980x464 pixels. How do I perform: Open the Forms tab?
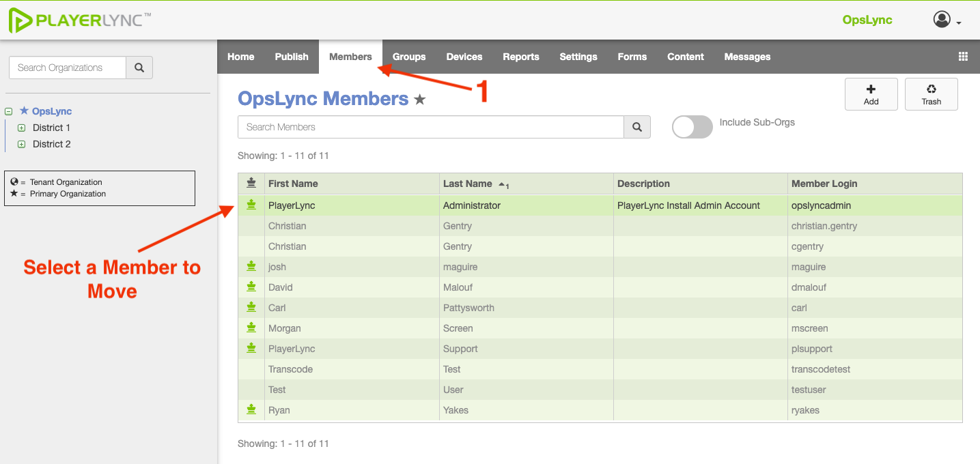[x=632, y=57]
